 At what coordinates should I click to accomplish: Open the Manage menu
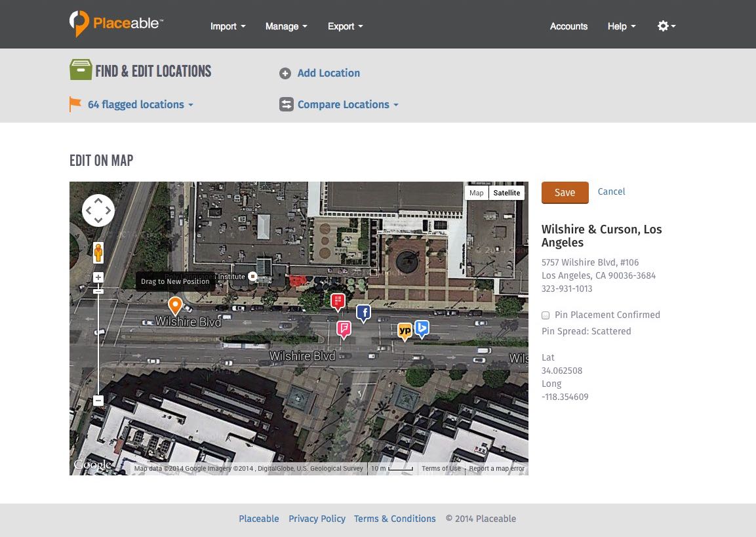286,26
